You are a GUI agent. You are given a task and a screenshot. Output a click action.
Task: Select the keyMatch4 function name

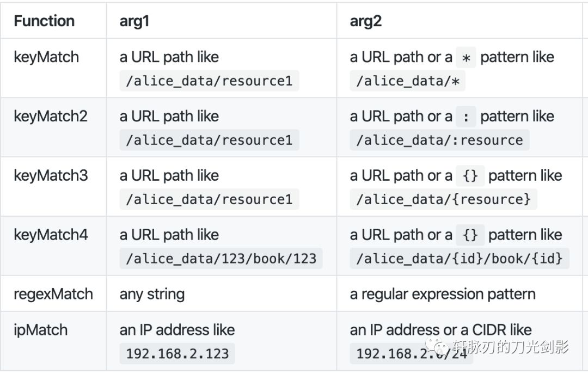tap(51, 235)
